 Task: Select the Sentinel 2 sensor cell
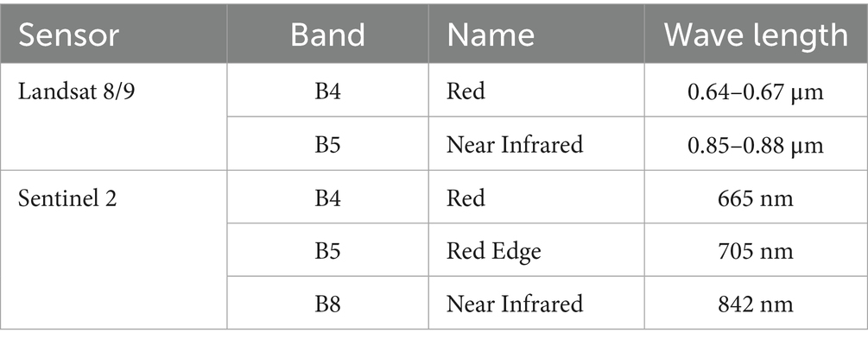pos(113,249)
